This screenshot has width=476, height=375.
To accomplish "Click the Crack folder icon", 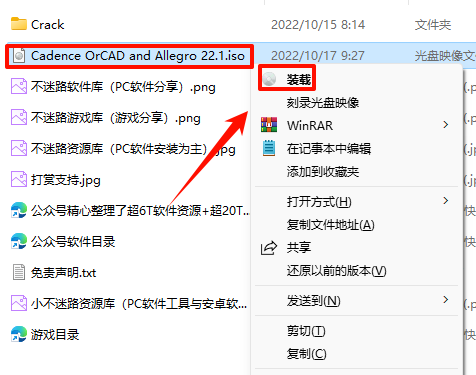I will coord(19,24).
